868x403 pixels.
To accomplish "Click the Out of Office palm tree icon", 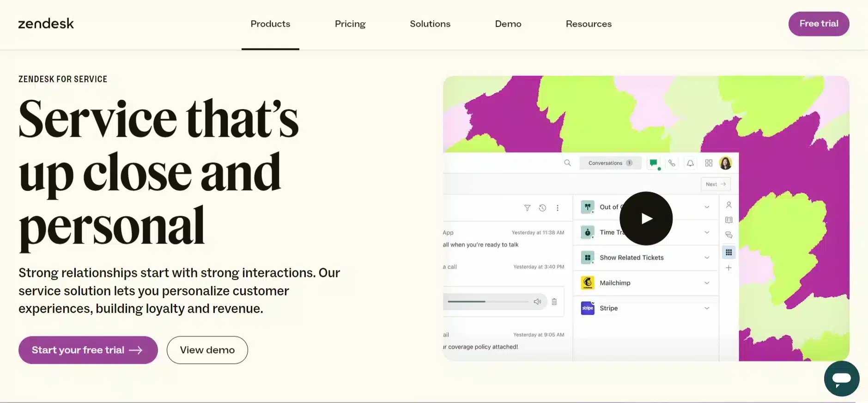I will click(x=587, y=207).
